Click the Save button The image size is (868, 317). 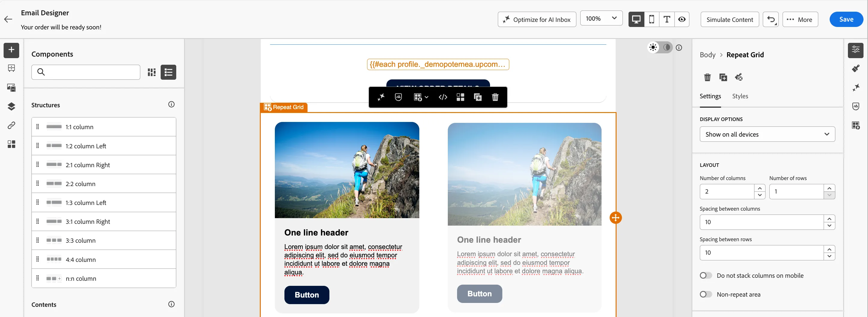(846, 19)
